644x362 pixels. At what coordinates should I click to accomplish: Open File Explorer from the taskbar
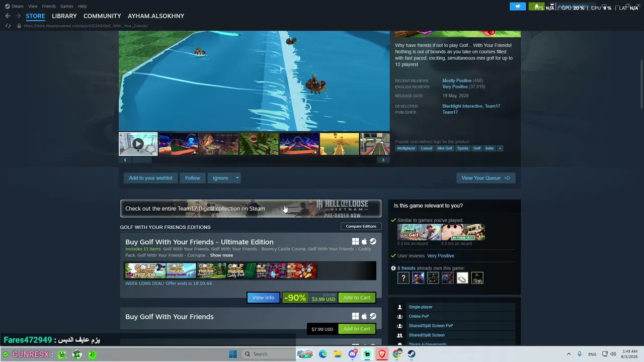pyautogui.click(x=338, y=354)
